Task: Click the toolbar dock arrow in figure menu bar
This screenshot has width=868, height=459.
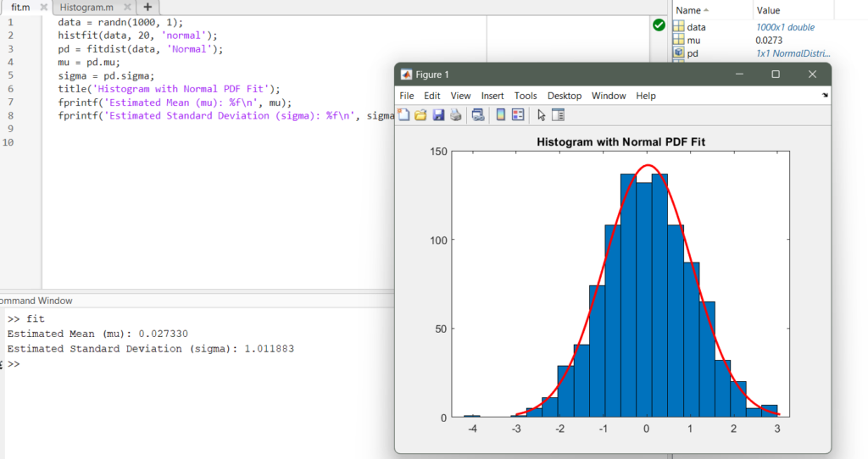Action: pyautogui.click(x=826, y=96)
